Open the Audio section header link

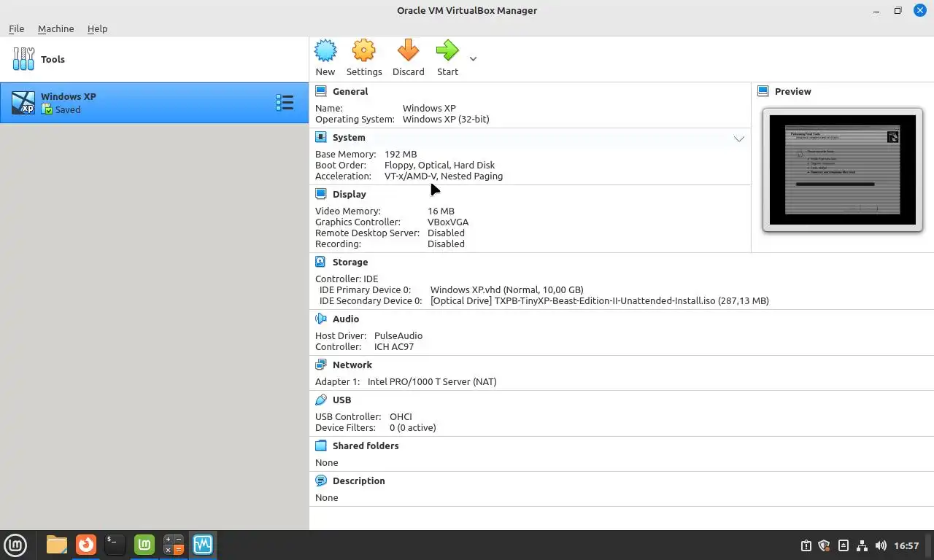(346, 319)
